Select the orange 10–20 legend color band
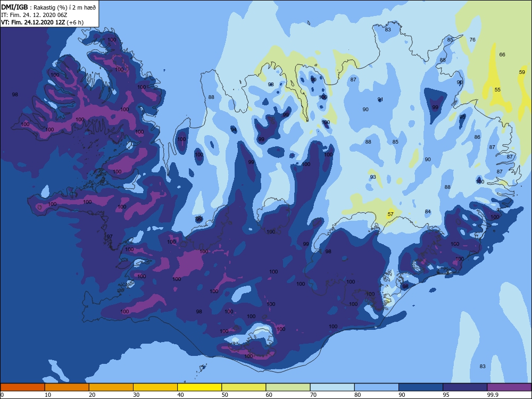532x399 pixels. click(67, 387)
